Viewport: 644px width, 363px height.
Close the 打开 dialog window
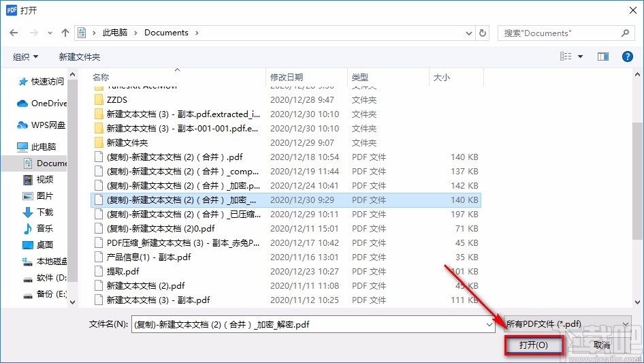click(x=633, y=10)
